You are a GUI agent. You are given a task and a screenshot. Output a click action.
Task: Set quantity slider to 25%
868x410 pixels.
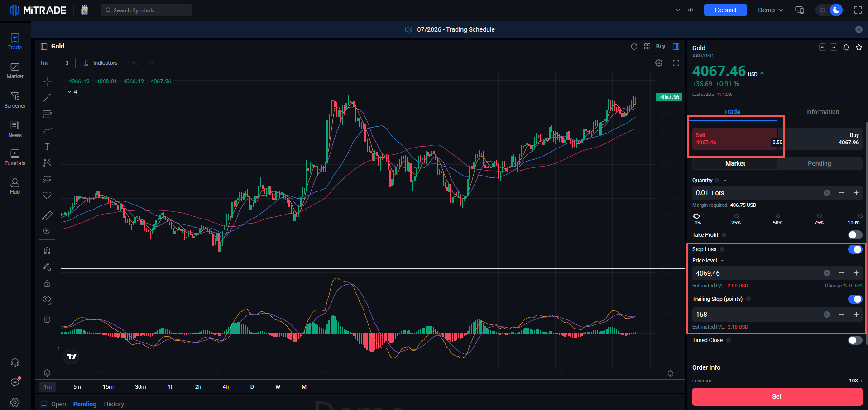click(736, 216)
